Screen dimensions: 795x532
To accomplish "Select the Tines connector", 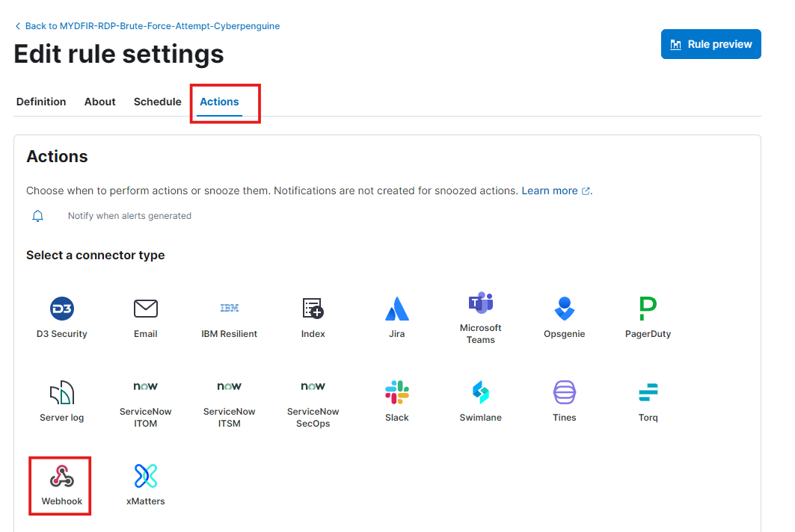I will coord(565,401).
